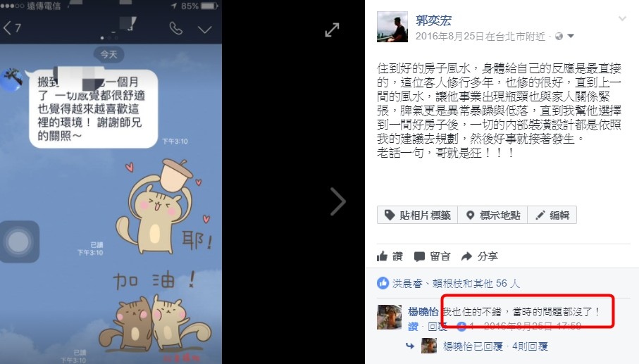Expand photo to fullscreen with arrows icon
Image resolution: width=639 pixels, height=364 pixels.
click(332, 30)
